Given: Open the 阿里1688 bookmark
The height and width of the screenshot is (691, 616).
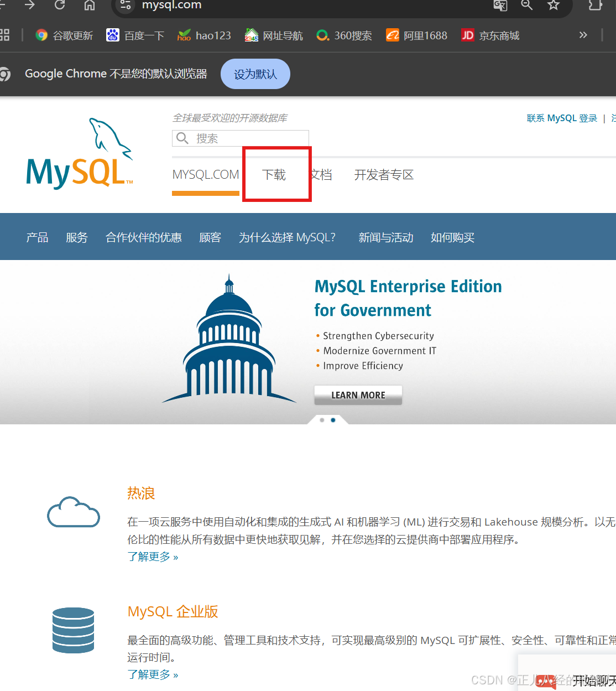Looking at the screenshot, I should 416,35.
